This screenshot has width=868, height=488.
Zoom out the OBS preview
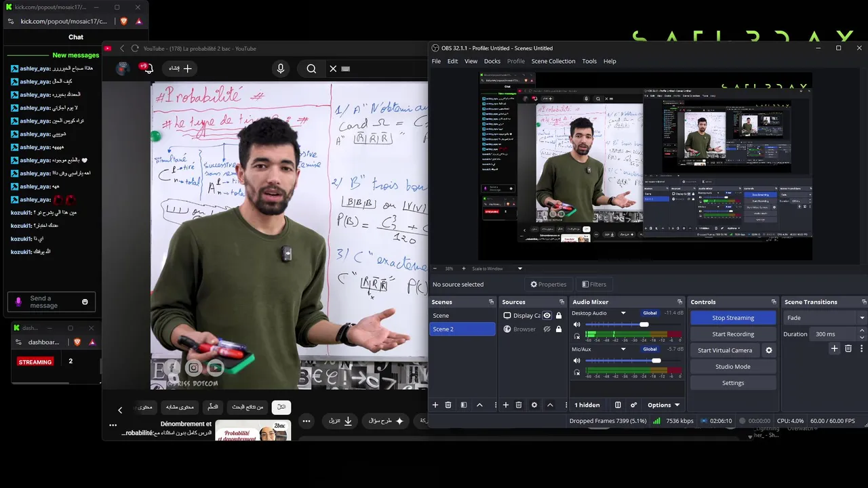point(435,268)
